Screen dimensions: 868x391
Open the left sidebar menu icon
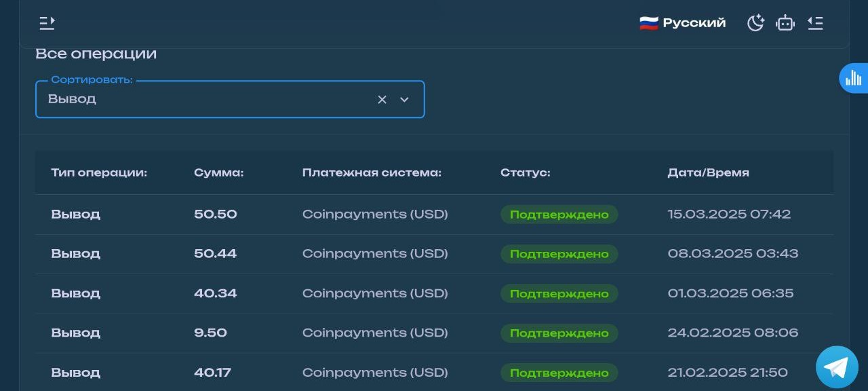tap(47, 23)
